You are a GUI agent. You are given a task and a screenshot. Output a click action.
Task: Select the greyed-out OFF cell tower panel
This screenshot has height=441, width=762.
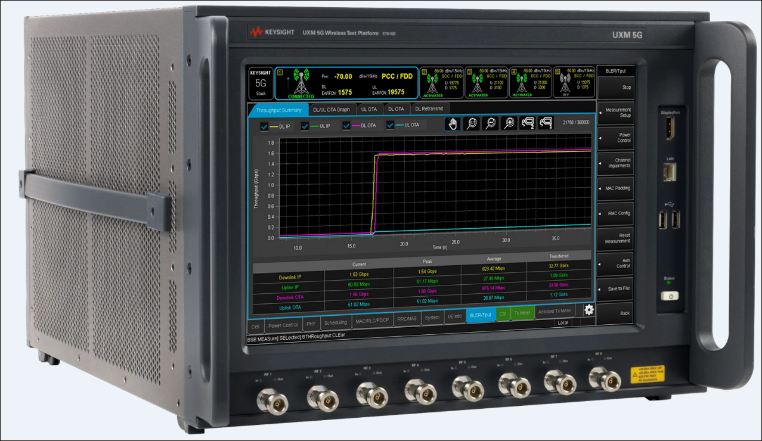pyautogui.click(x=574, y=81)
